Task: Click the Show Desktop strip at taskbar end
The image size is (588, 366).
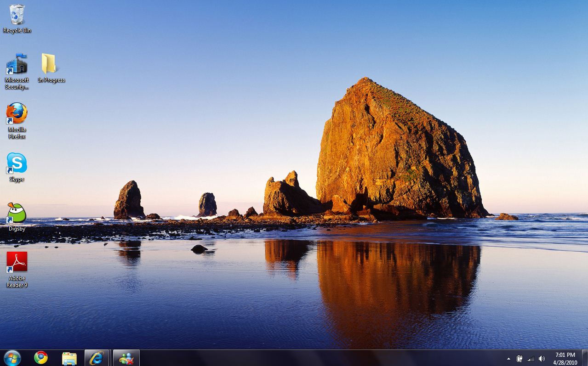Action: (x=585, y=358)
